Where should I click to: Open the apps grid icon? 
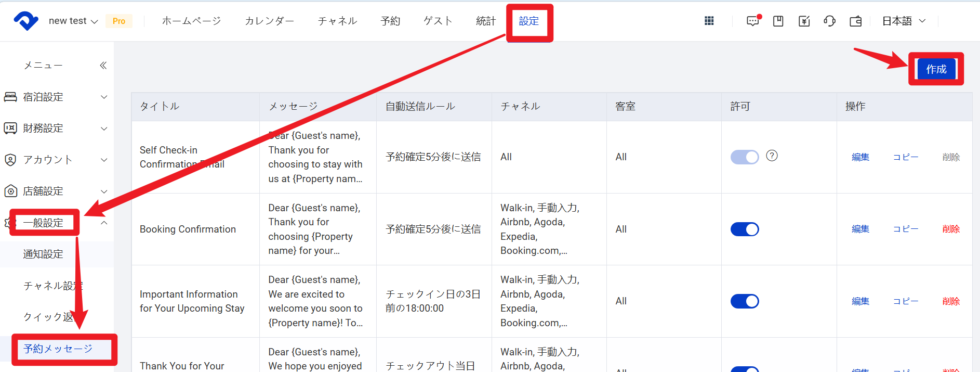709,21
